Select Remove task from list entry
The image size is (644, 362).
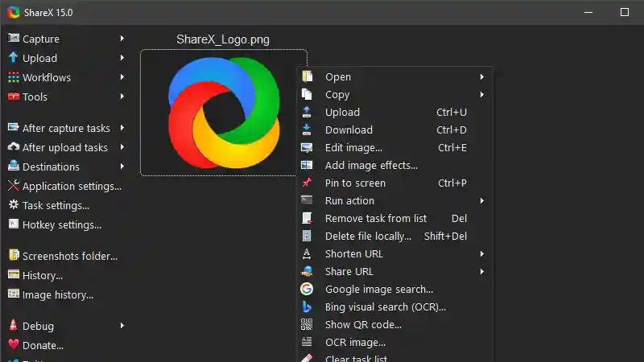point(394,218)
